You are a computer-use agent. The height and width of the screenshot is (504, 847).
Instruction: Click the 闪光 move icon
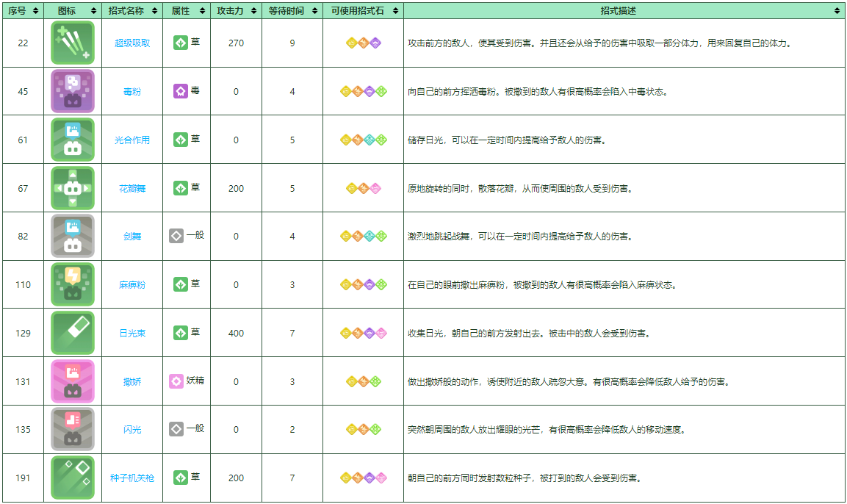73,430
